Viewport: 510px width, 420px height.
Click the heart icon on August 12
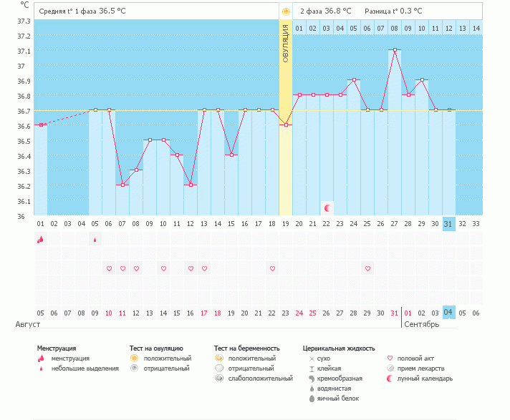tap(136, 268)
